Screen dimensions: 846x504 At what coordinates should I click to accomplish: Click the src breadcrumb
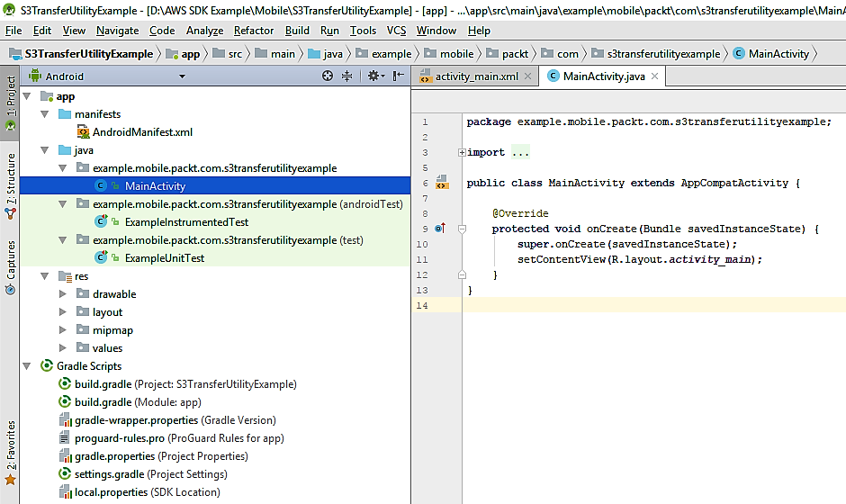(228, 54)
